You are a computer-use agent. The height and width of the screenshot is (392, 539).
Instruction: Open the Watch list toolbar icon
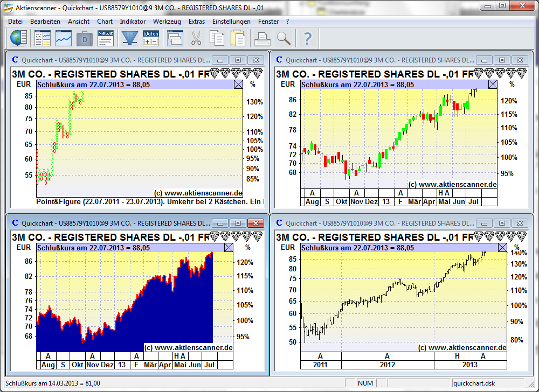pyautogui.click(x=151, y=38)
